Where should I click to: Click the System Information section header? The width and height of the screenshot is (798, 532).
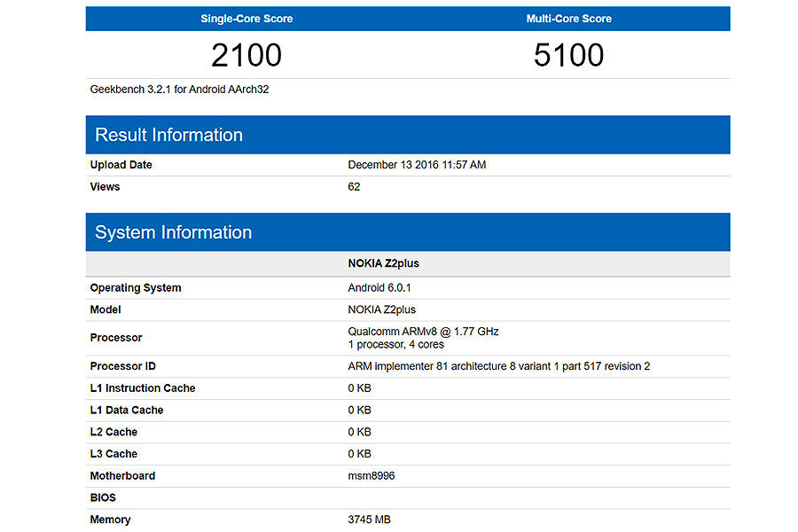click(x=173, y=232)
